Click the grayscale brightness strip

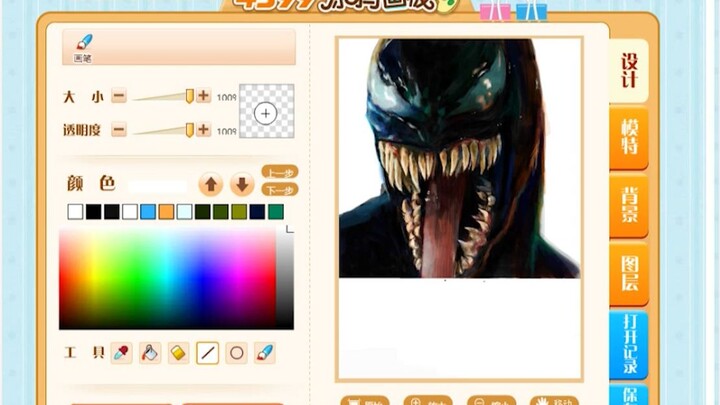[285, 279]
